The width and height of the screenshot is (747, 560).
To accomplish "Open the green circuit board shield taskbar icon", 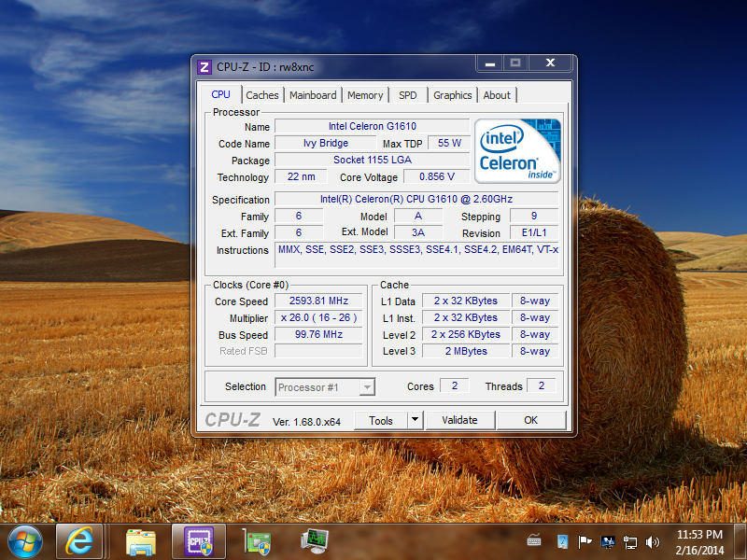I will click(256, 542).
